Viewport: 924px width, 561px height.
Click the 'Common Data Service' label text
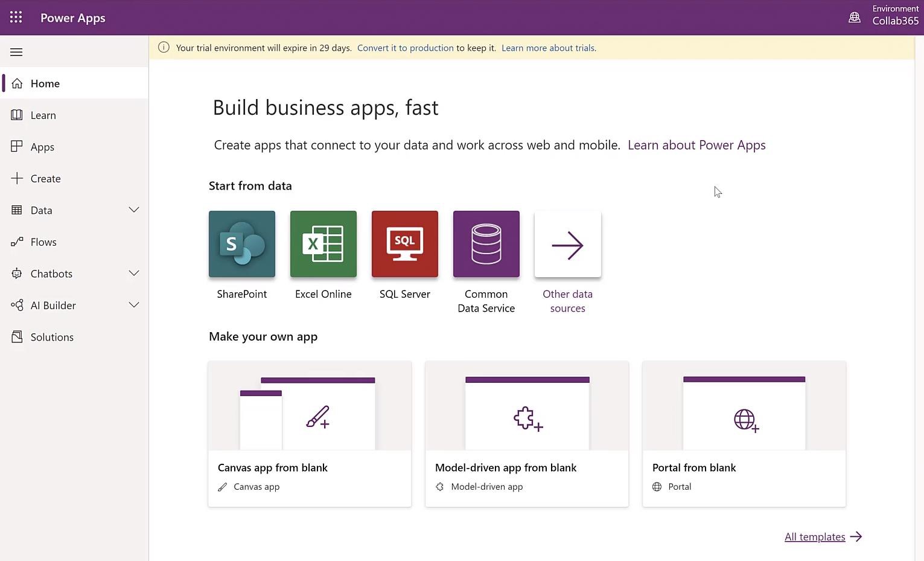tap(486, 301)
